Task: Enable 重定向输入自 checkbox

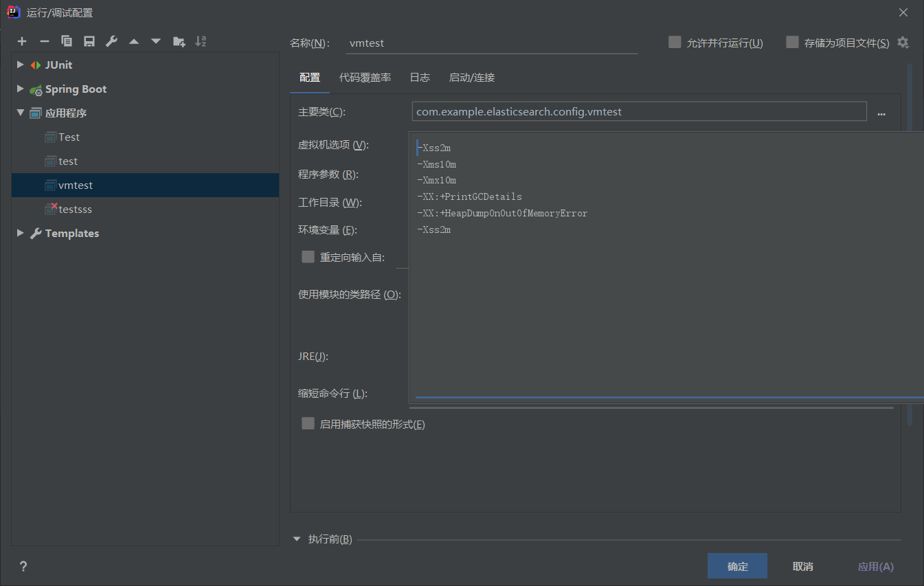Action: coord(308,256)
